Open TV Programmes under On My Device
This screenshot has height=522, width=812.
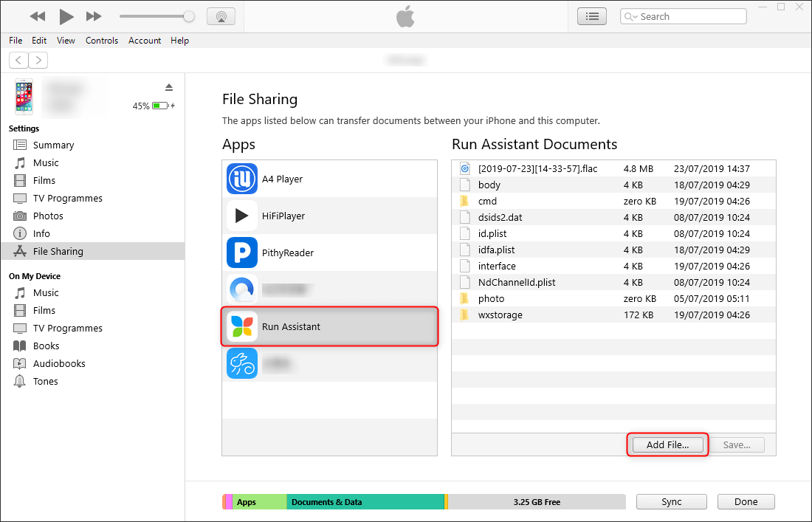92,328
